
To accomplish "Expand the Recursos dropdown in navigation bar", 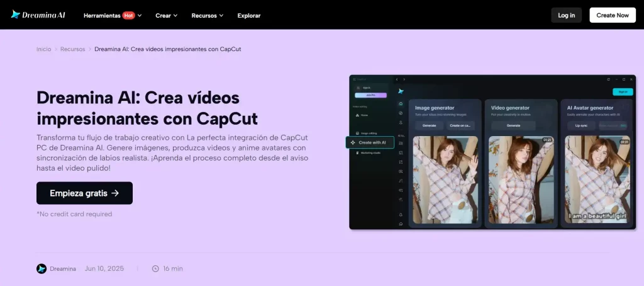I will [x=207, y=15].
